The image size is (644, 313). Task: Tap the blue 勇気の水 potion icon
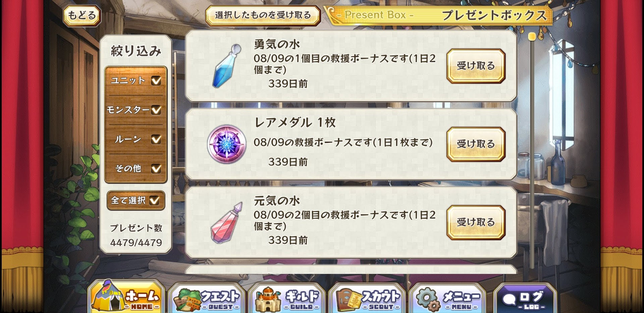(227, 66)
